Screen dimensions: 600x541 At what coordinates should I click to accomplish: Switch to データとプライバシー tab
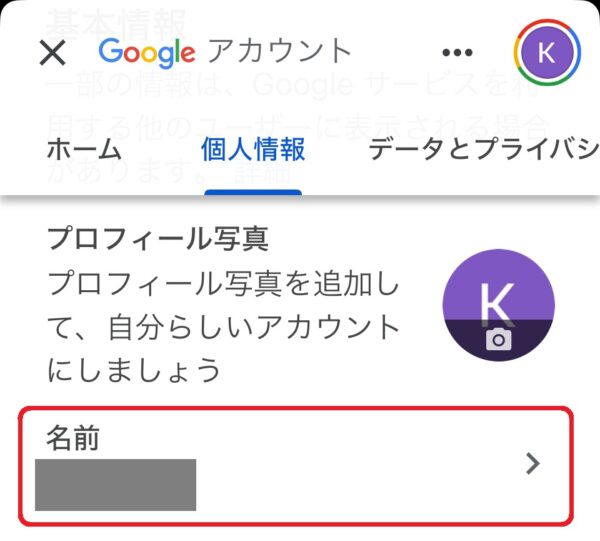[x=484, y=149]
